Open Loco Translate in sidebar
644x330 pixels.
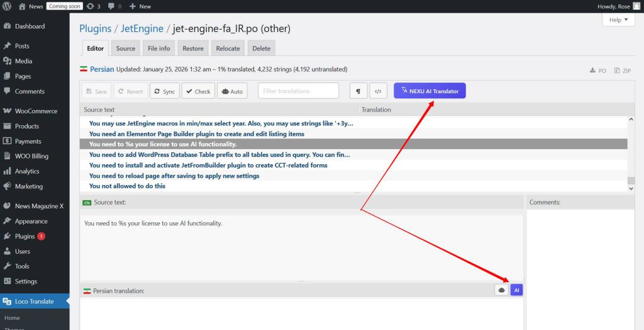click(x=34, y=301)
